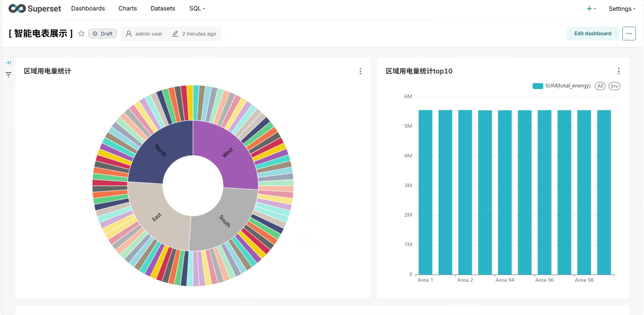Click the admin user text
The height and width of the screenshot is (315, 644).
click(x=149, y=34)
